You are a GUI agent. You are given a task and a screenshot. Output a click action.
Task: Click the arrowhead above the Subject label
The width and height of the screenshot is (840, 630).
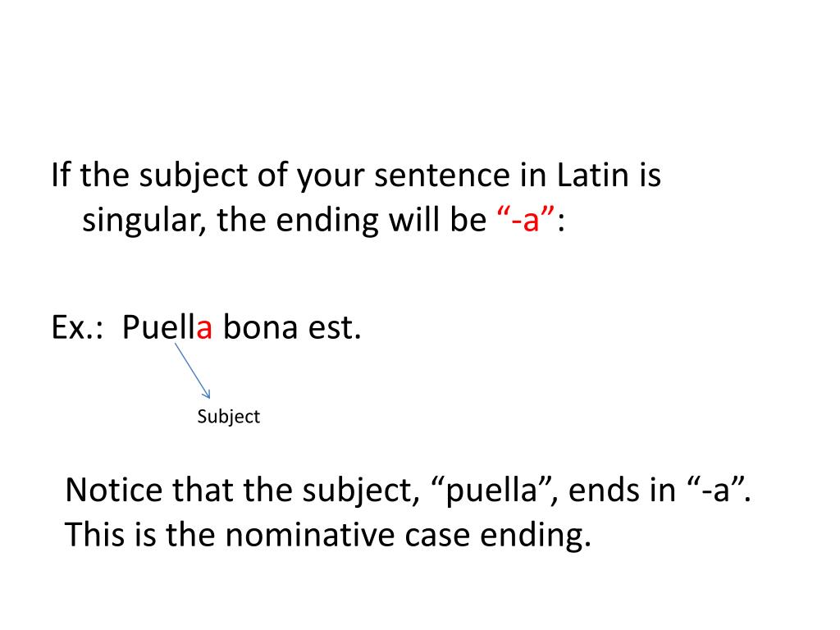(206, 395)
